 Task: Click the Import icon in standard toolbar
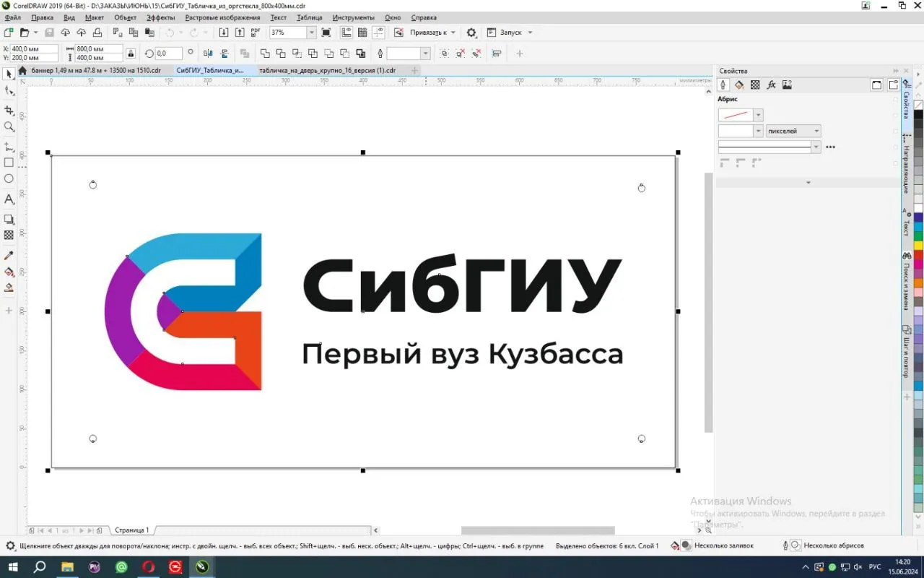tap(224, 33)
